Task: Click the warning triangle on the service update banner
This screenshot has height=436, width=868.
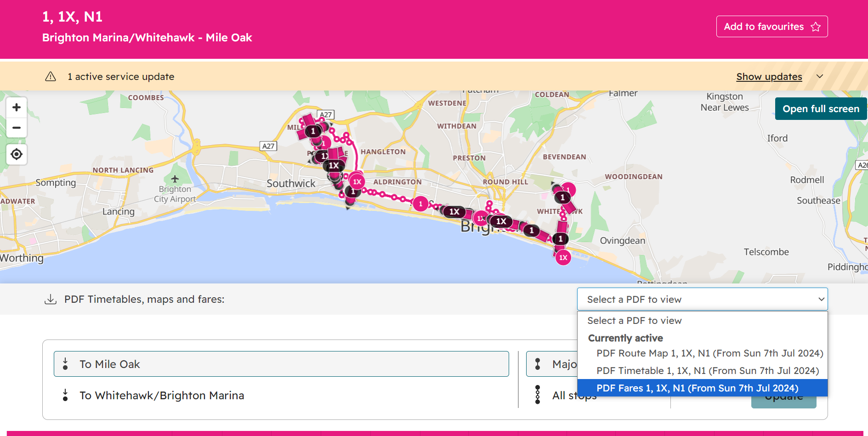Action: click(51, 76)
